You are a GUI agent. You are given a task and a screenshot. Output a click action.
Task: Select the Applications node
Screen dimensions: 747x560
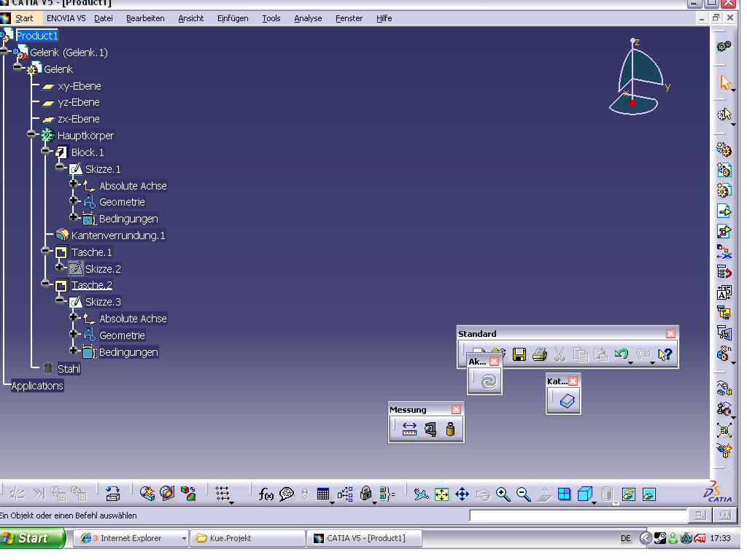pos(36,386)
